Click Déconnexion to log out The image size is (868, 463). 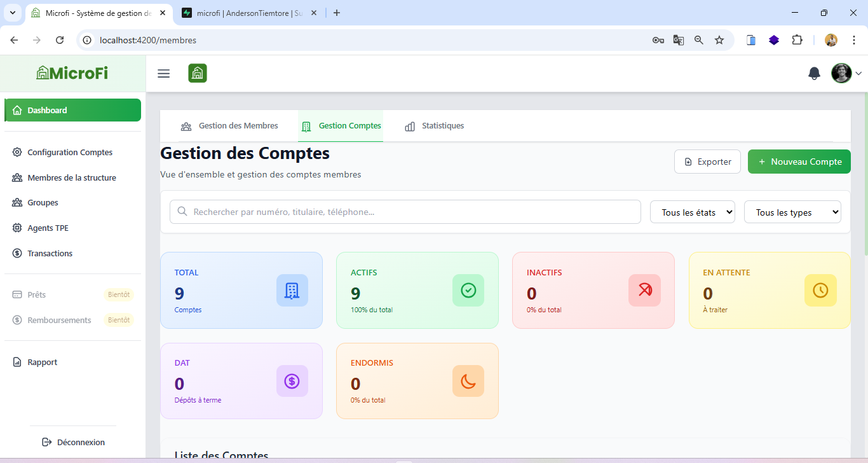coord(73,441)
